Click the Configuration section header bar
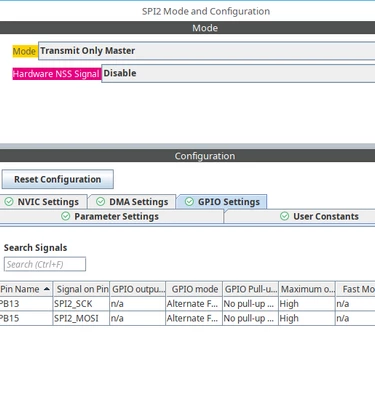 [187, 156]
